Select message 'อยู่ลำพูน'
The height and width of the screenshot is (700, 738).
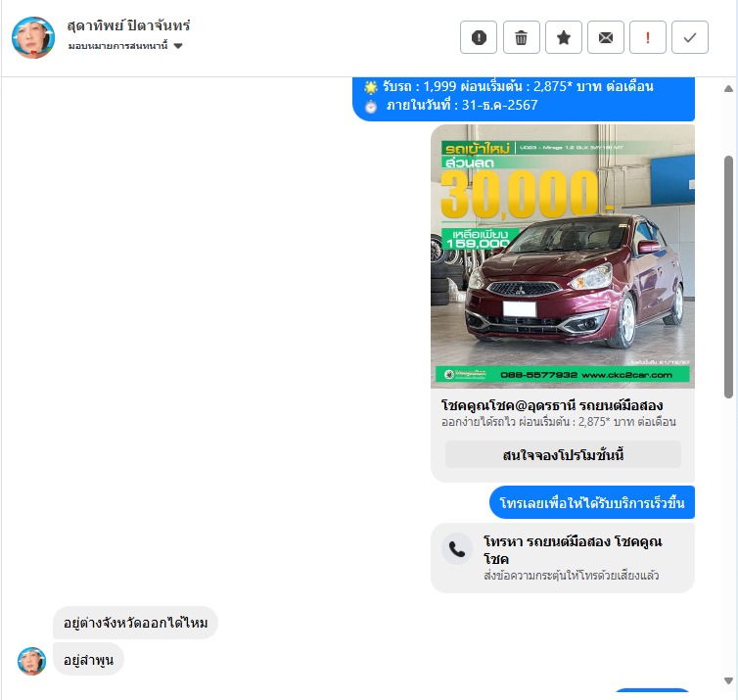(x=88, y=660)
